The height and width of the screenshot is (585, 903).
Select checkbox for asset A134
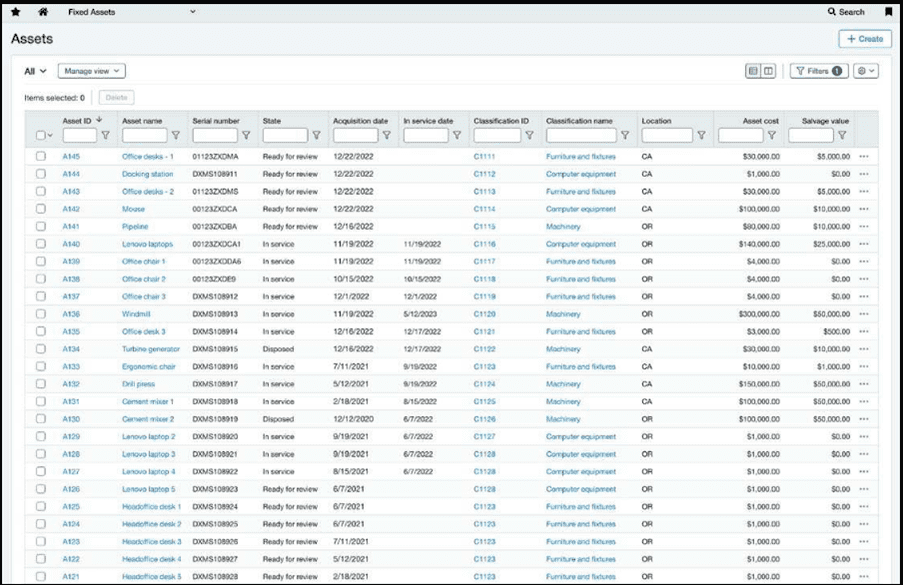pyautogui.click(x=40, y=348)
